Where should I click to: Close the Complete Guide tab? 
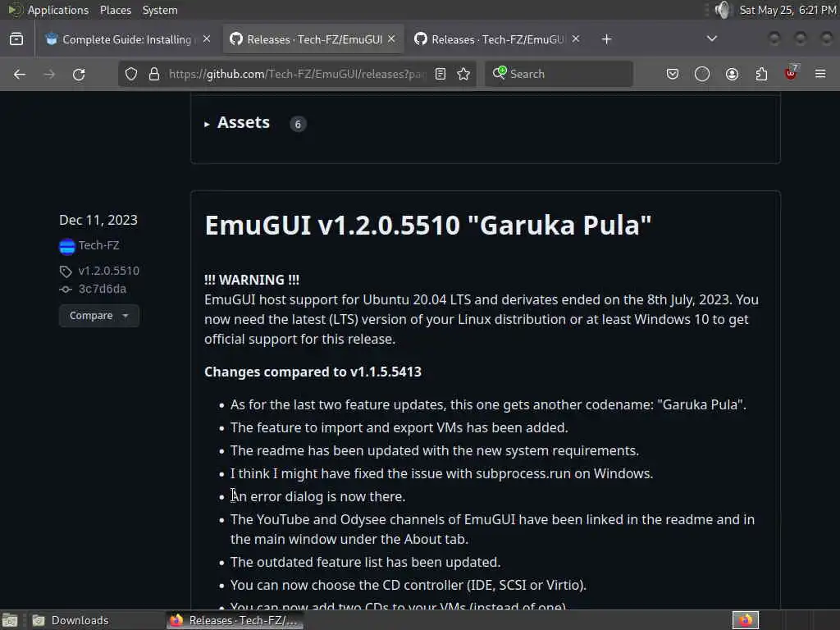pyautogui.click(x=207, y=39)
